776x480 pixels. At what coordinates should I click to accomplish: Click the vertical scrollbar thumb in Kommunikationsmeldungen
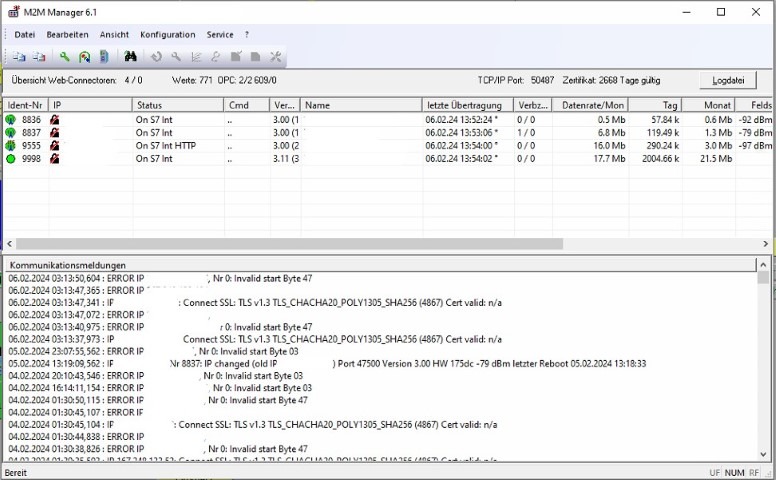(763, 277)
